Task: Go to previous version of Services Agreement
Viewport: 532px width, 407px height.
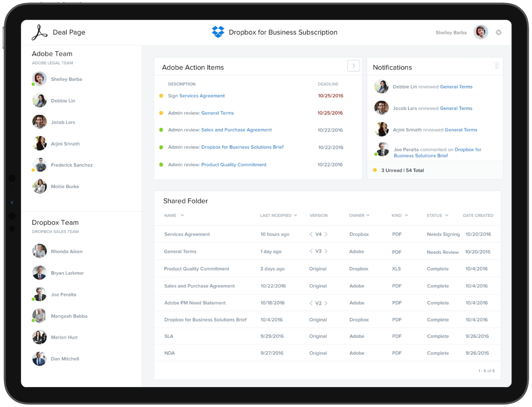Action: [311, 234]
